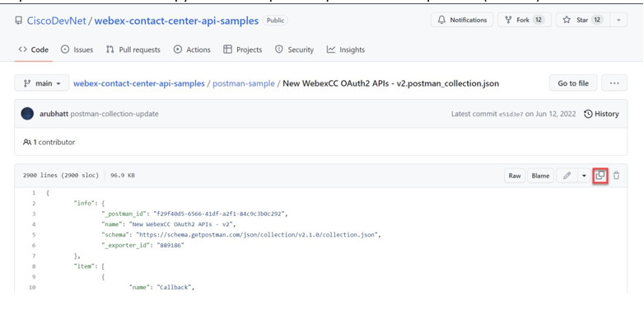Delete this file with the trash icon
The width and height of the screenshot is (644, 320).
[616, 176]
